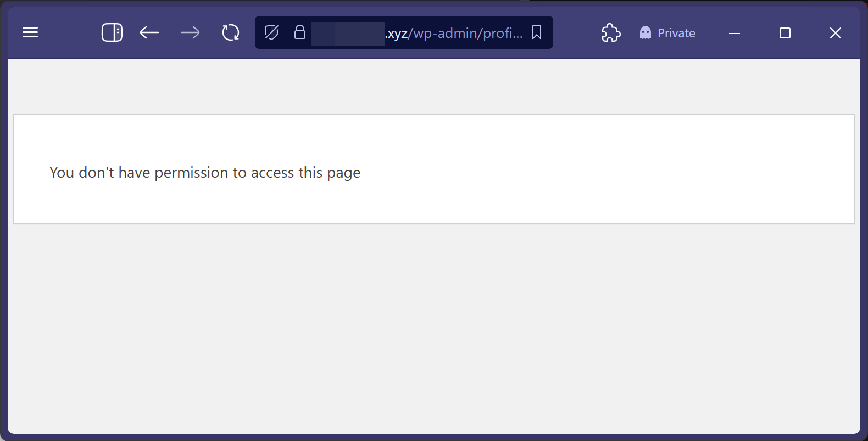Minimize the browser window
The width and height of the screenshot is (868, 441).
point(735,34)
